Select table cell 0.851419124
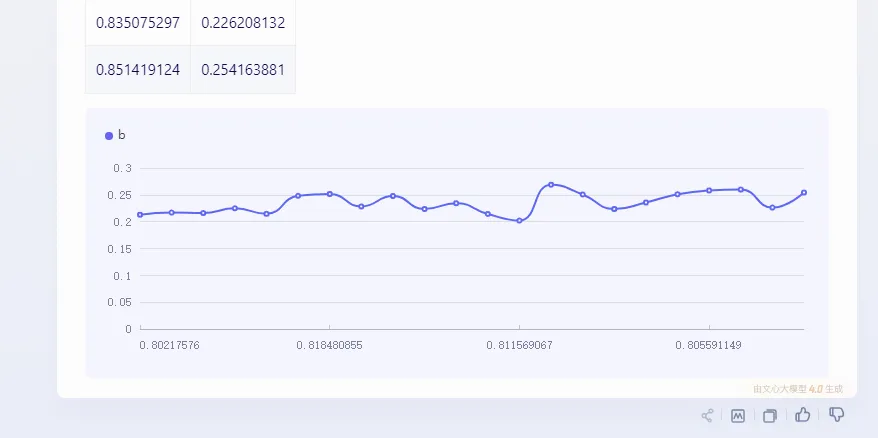The image size is (878, 438). [x=138, y=70]
